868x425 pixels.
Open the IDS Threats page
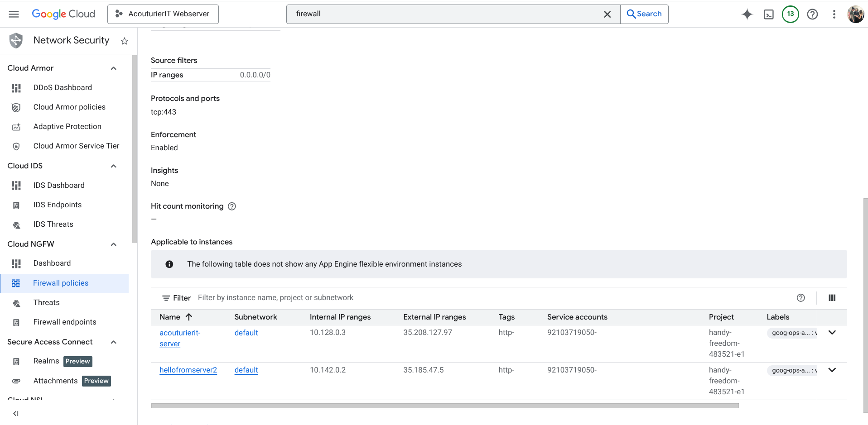[53, 224]
